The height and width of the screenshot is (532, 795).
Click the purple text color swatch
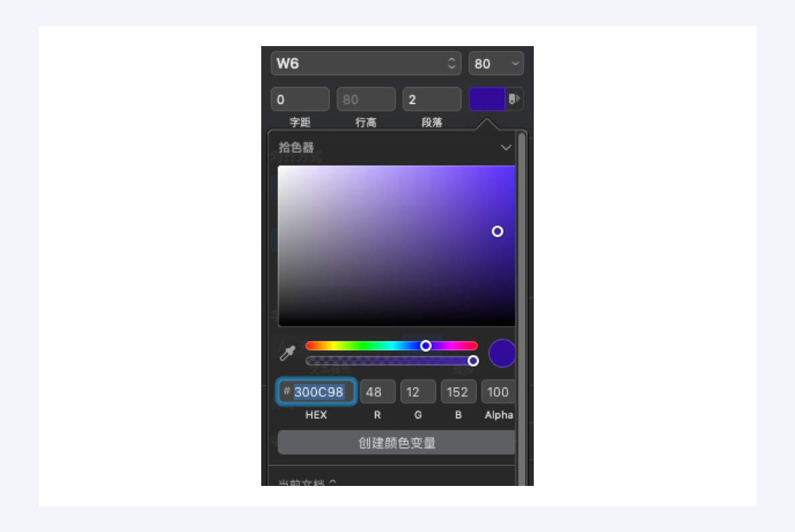pyautogui.click(x=487, y=99)
